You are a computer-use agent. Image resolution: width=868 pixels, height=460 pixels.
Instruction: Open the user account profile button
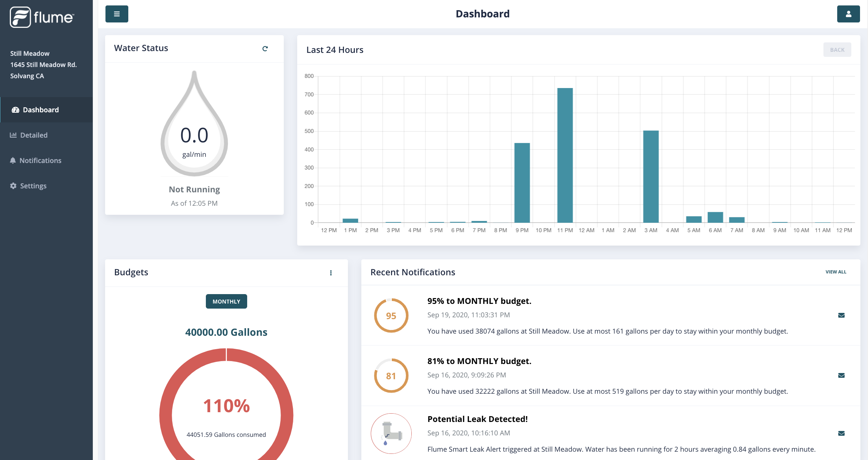[x=848, y=14]
